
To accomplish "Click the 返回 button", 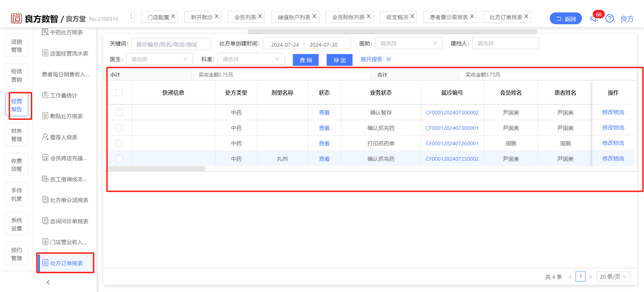I will point(566,19).
